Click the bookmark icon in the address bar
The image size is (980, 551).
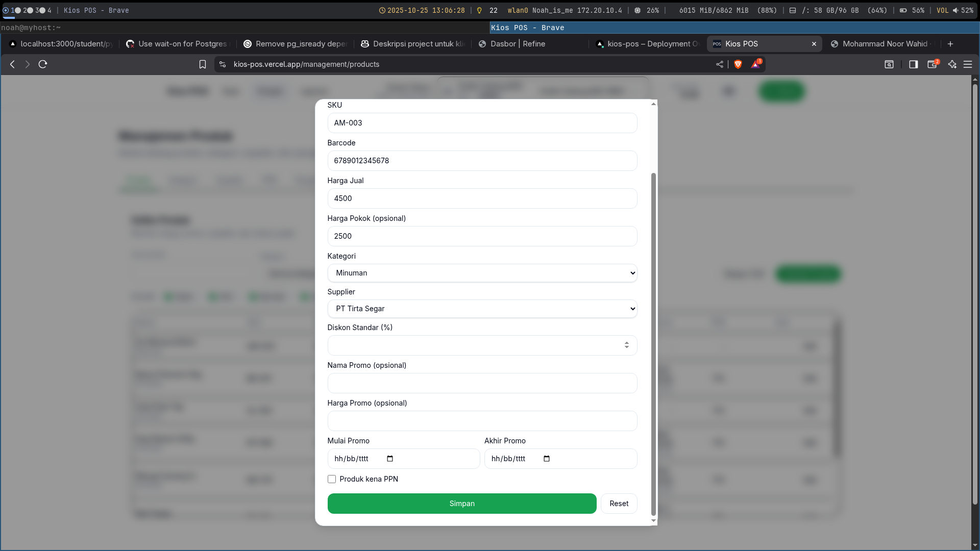[x=203, y=64]
